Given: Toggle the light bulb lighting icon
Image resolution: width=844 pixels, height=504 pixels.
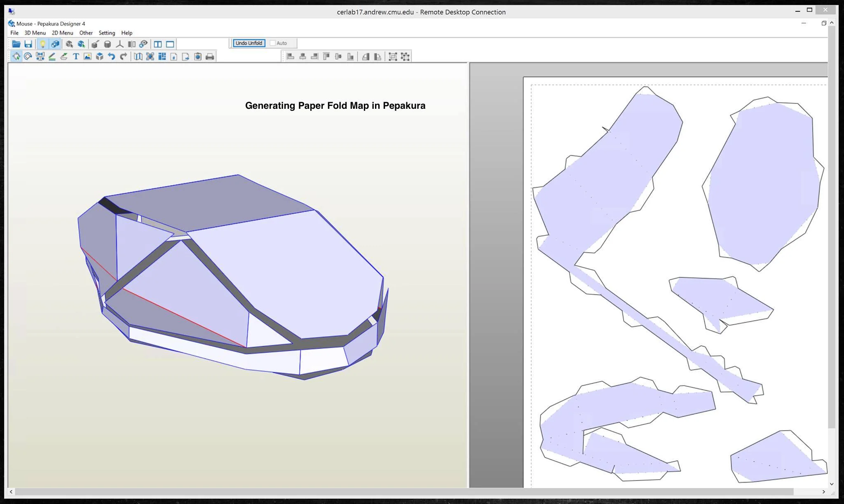Looking at the screenshot, I should pyautogui.click(x=42, y=44).
